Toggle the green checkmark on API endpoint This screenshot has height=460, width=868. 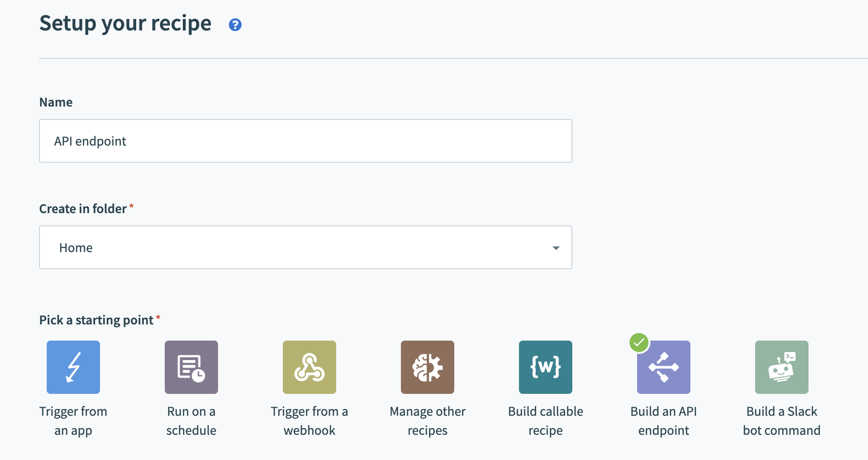[x=639, y=342]
